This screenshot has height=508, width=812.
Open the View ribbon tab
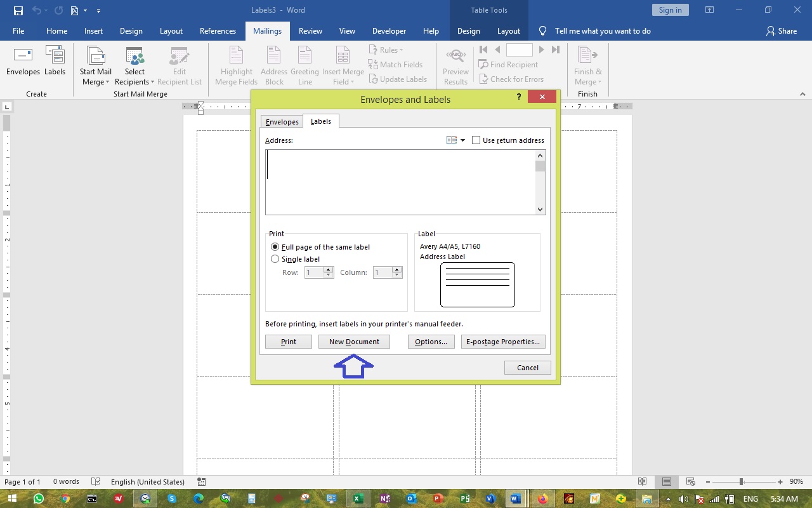(x=347, y=31)
